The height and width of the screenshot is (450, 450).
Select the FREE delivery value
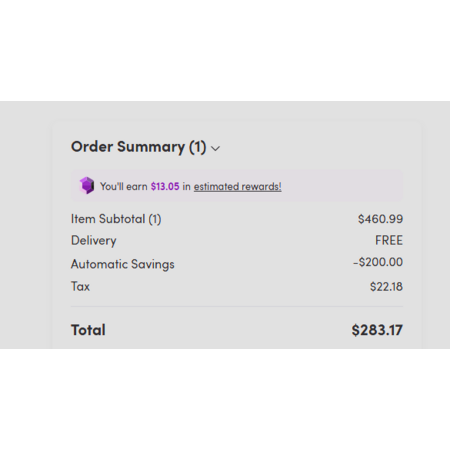click(389, 240)
